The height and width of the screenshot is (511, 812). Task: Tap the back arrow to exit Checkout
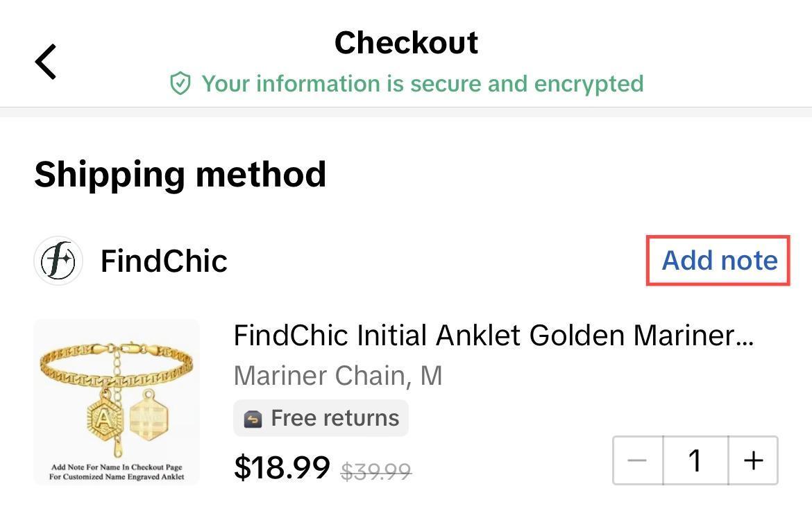point(45,61)
